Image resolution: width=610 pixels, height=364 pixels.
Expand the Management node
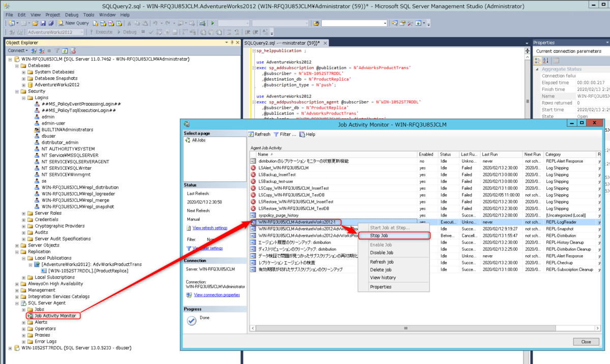coord(17,290)
